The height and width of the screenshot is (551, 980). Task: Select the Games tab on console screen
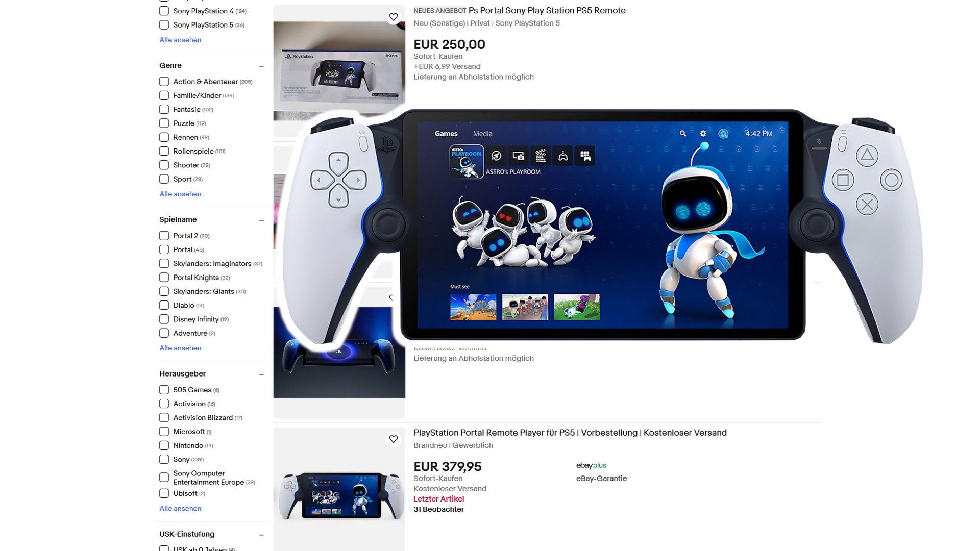(x=446, y=134)
